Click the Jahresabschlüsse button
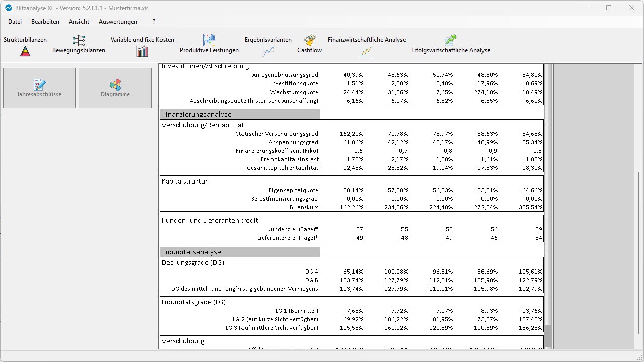The width and height of the screenshot is (644, 362). (39, 88)
